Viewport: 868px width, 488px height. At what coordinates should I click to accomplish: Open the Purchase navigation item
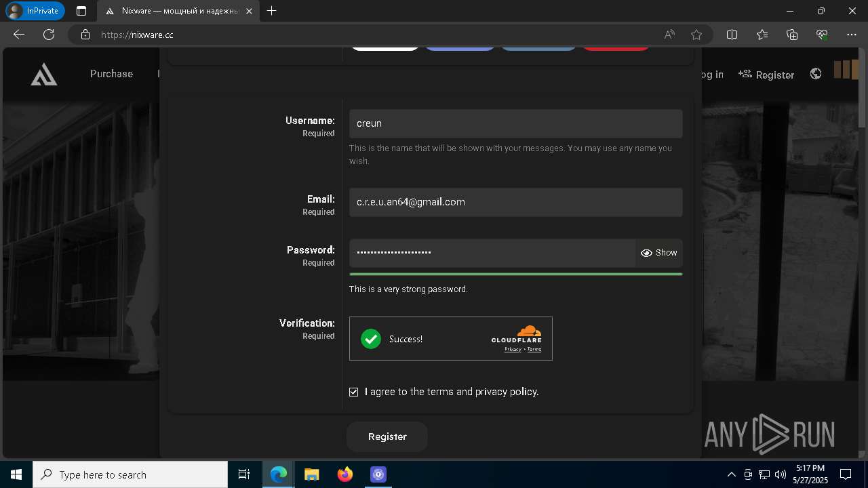[x=111, y=74]
